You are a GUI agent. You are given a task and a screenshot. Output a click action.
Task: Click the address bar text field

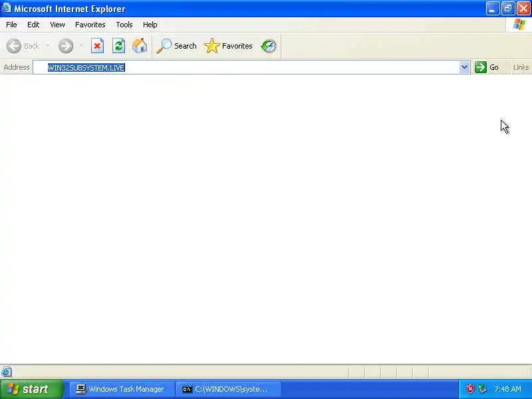point(251,68)
